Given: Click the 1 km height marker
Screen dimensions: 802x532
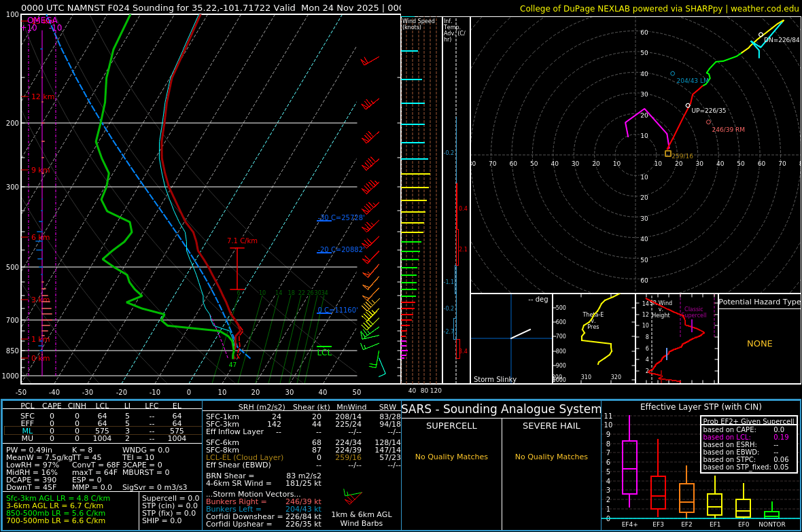Looking at the screenshot, I should coord(40,340).
